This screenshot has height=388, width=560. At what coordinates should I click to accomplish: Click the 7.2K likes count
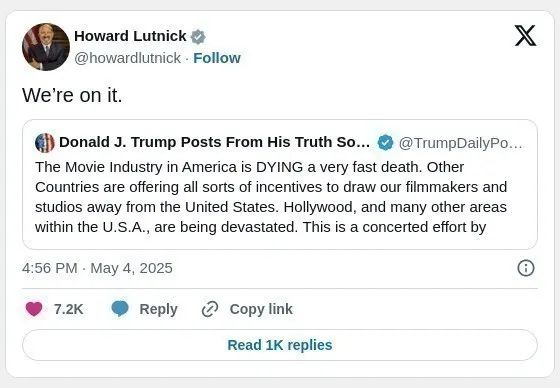[x=69, y=309]
